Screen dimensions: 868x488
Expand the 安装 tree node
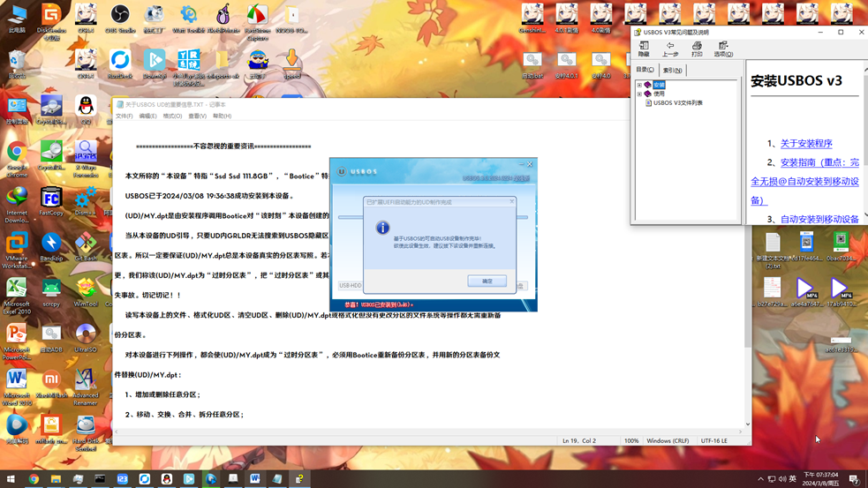click(639, 85)
